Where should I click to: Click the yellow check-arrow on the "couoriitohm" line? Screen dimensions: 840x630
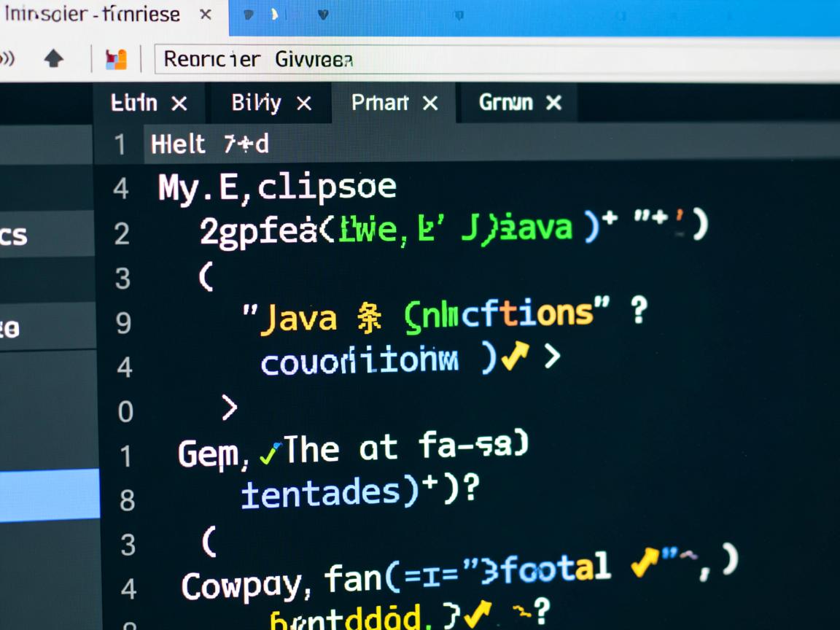(x=515, y=357)
